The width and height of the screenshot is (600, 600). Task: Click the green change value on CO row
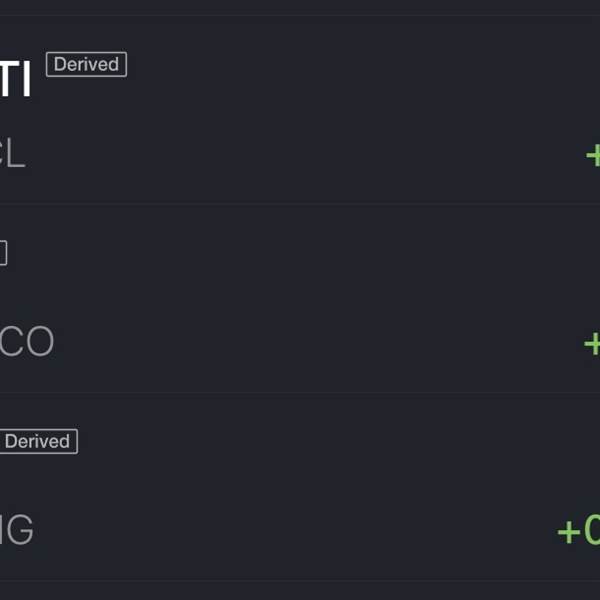(591, 343)
